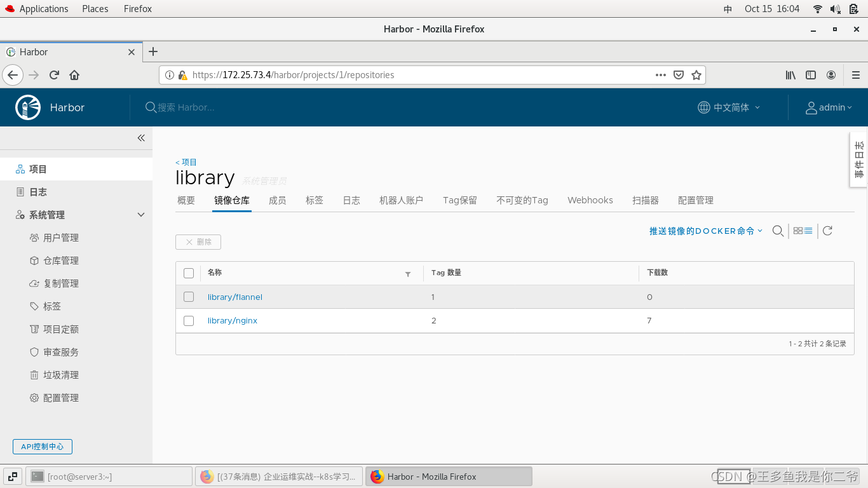The width and height of the screenshot is (868, 488).
Task: Click the filter icon in 名称 column
Action: click(x=408, y=274)
